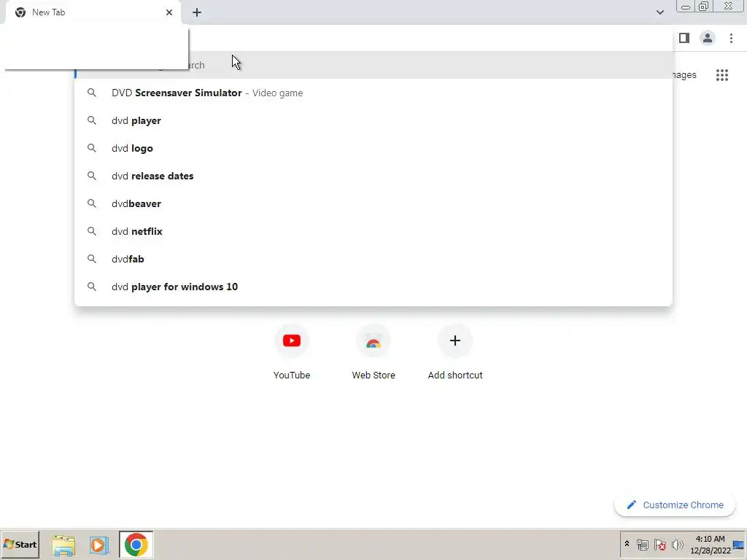Image resolution: width=747 pixels, height=560 pixels.
Task: Open Customize Chrome
Action: click(675, 505)
